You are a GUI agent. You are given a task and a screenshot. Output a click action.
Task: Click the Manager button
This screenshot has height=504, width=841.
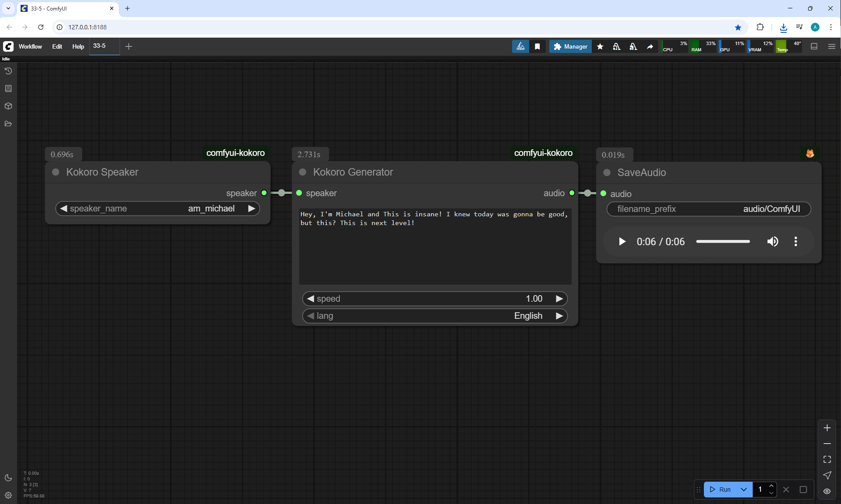coord(570,46)
